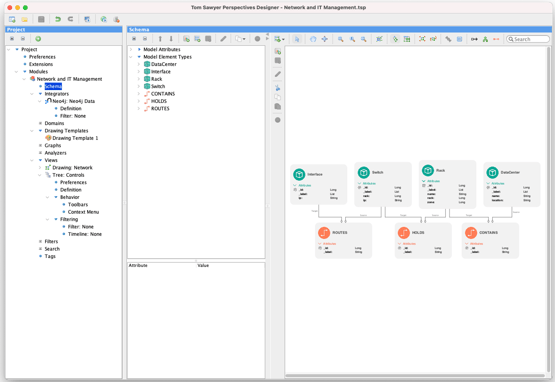Open a project using the yellow folder icon
This screenshot has width=555, height=382.
(x=24, y=19)
